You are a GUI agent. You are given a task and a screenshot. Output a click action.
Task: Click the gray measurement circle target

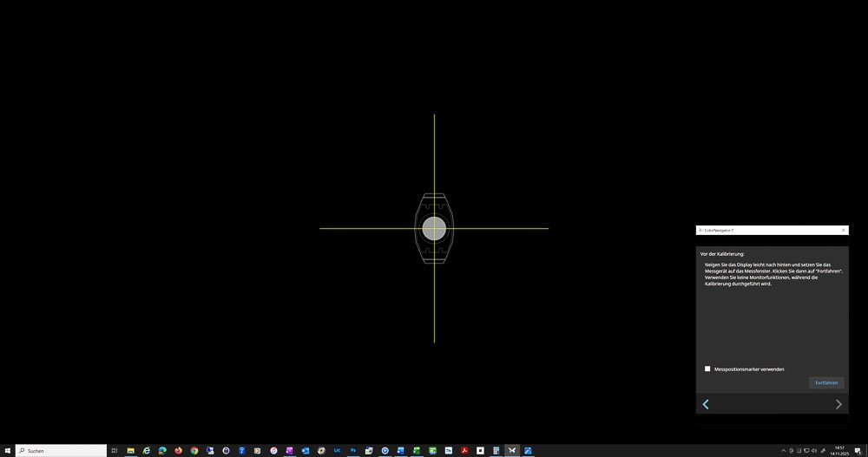point(434,228)
